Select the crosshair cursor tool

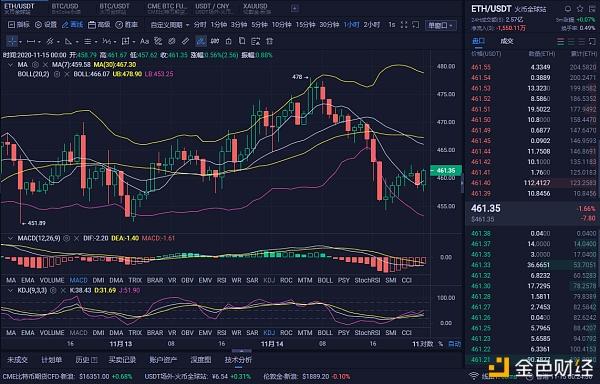pyautogui.click(x=11, y=41)
